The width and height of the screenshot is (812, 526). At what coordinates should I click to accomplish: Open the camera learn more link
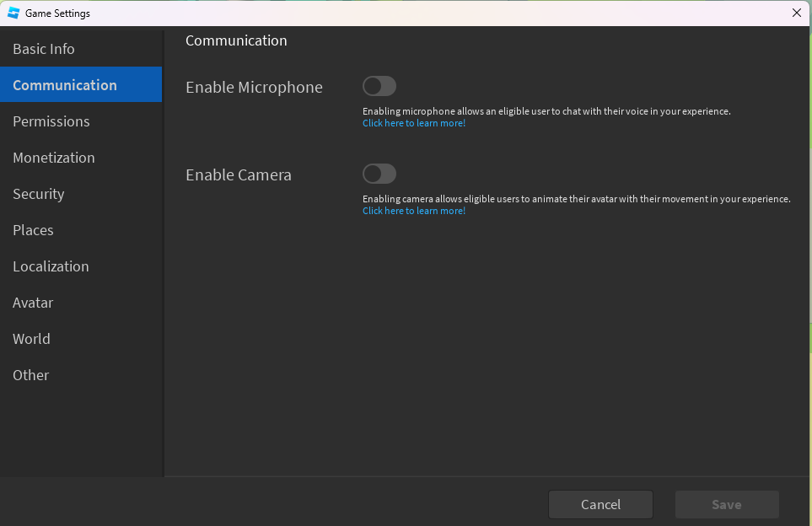coord(414,211)
